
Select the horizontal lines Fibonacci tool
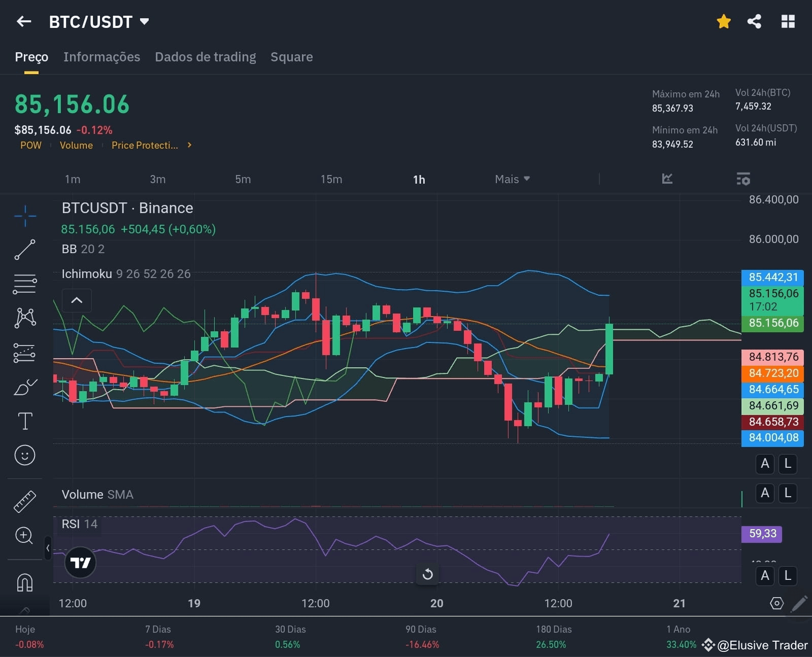25,284
